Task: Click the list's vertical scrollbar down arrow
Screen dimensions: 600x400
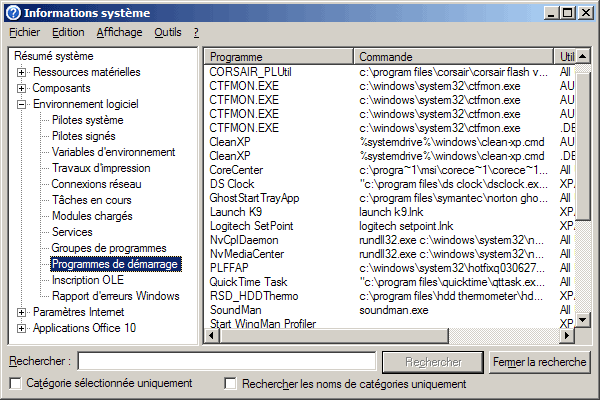Action: 584,321
